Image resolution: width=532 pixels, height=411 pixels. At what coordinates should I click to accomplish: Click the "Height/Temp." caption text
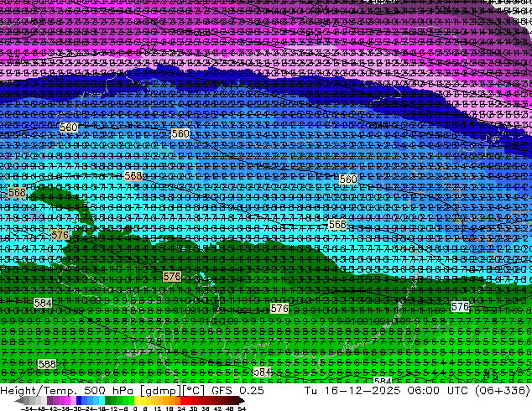(x=39, y=390)
